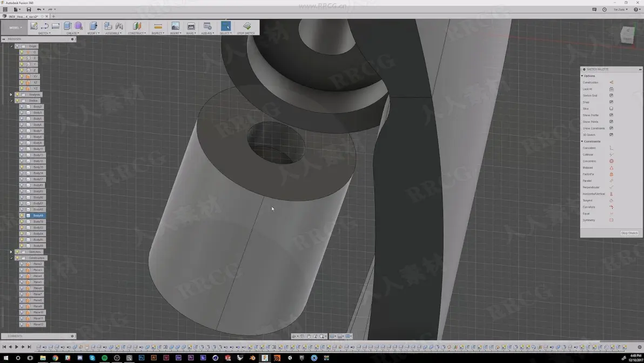Open Chrome from the Windows taskbar

pyautogui.click(x=55, y=358)
